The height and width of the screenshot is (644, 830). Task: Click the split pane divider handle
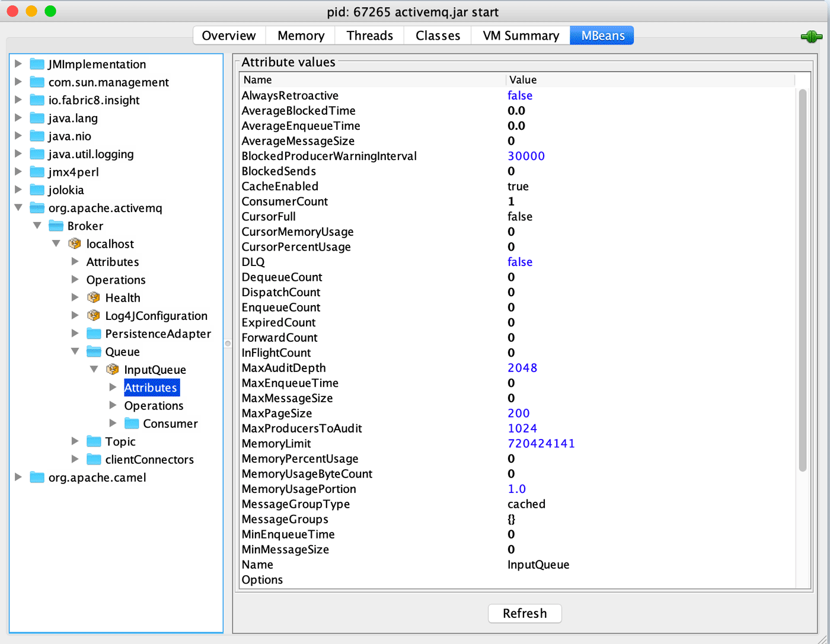click(228, 344)
